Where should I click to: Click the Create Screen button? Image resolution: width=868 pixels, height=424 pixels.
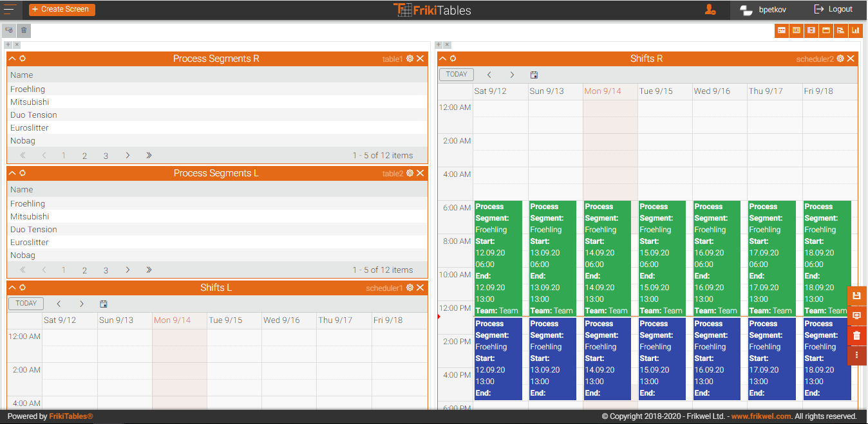(62, 10)
